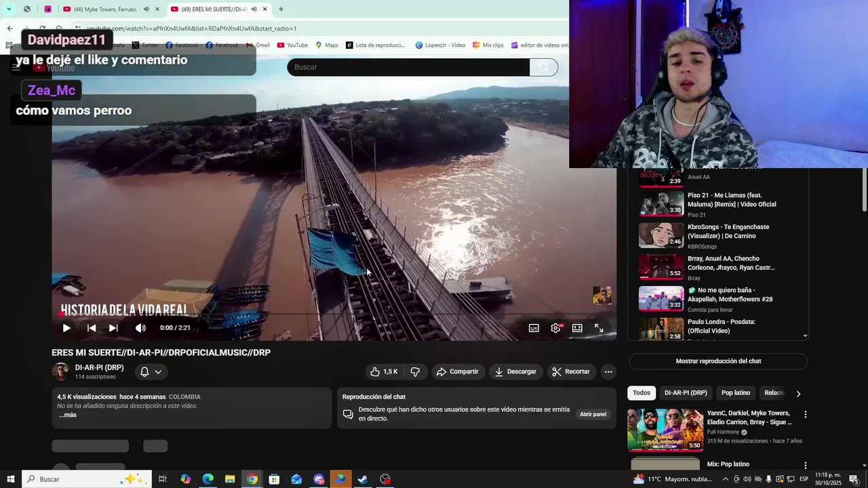Select the Todos filter chip

(x=642, y=393)
